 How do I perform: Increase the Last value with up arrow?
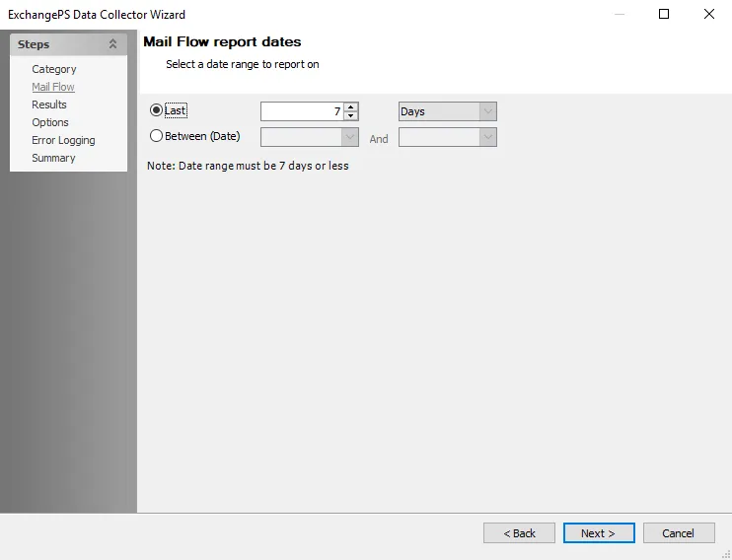[350, 106]
